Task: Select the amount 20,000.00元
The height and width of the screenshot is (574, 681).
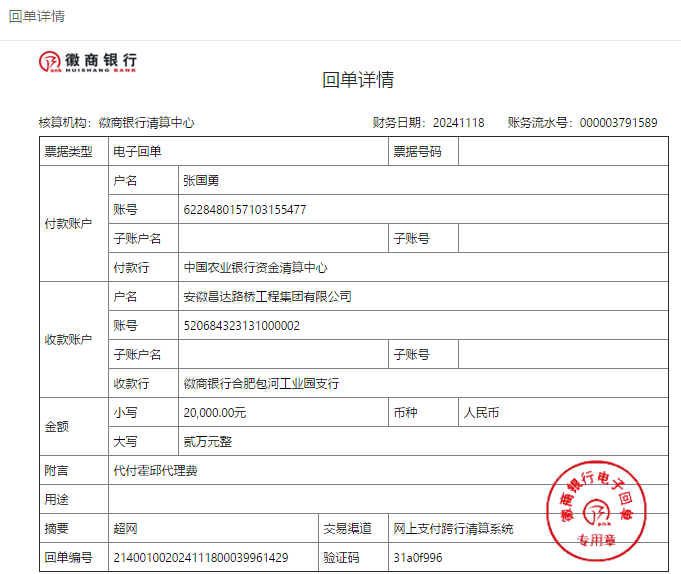Action: [215, 413]
